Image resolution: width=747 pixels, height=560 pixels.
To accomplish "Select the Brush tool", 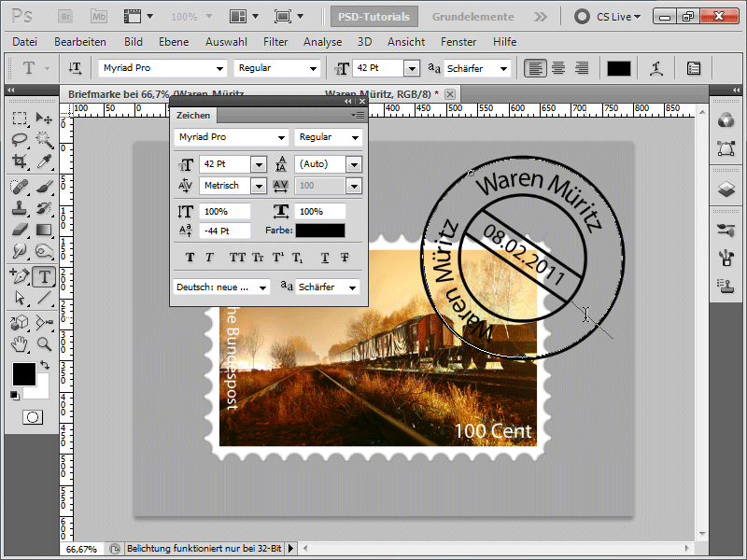I will tap(44, 186).
